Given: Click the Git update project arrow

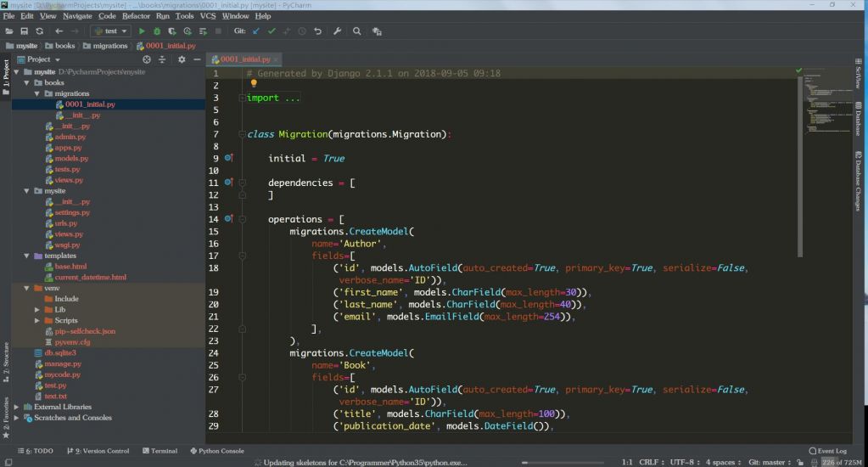Looking at the screenshot, I should click(256, 31).
